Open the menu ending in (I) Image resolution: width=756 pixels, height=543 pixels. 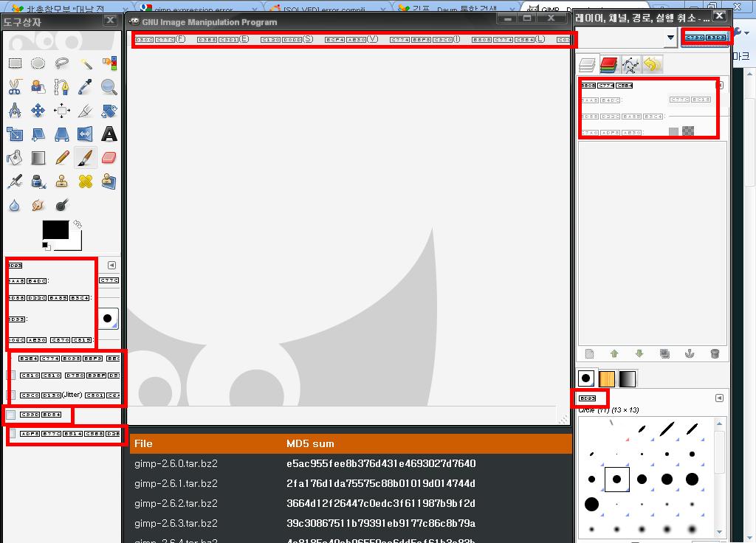tap(425, 39)
